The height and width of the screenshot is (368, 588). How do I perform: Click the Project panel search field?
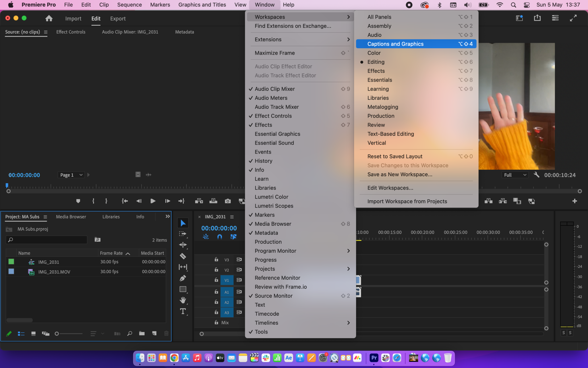(46, 239)
